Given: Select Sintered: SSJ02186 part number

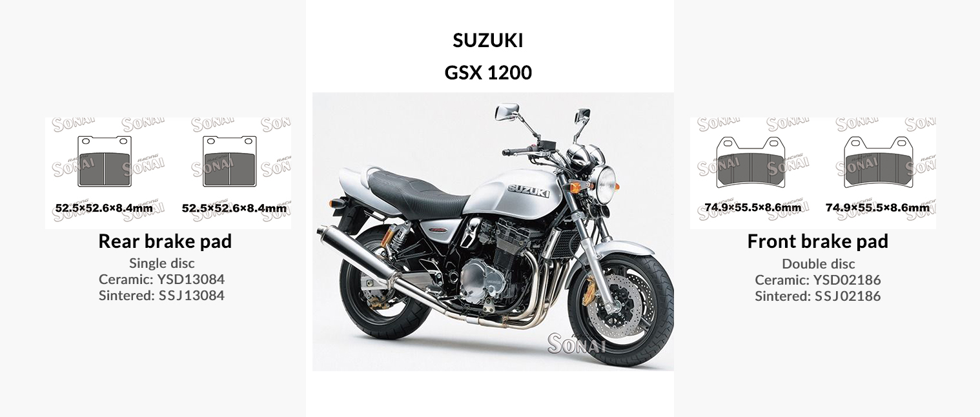Looking at the screenshot, I should (818, 296).
